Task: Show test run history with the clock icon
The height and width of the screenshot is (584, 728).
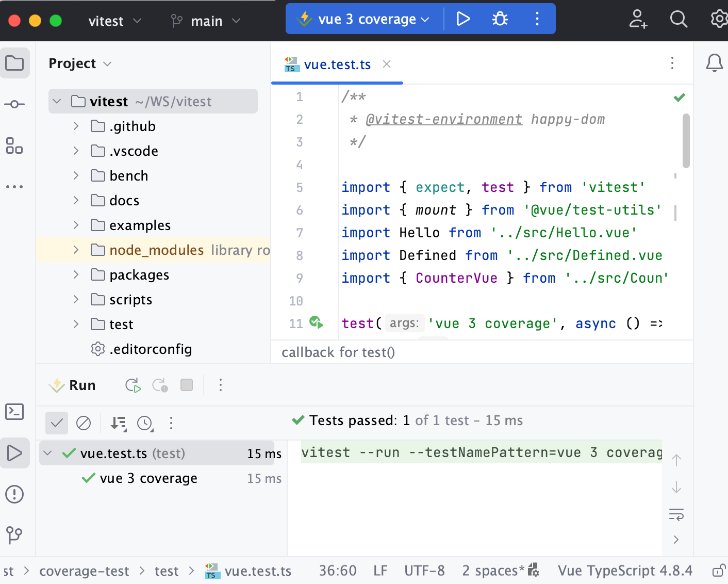Action: pyautogui.click(x=145, y=423)
